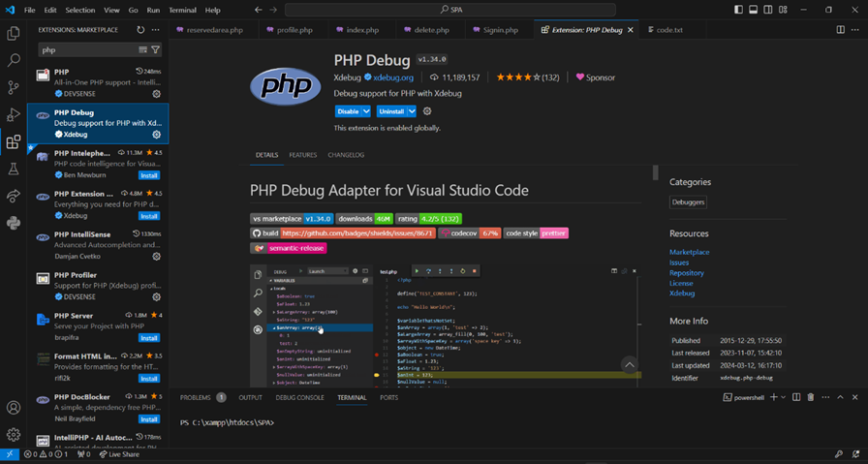Close the Extension: PHP Debug tab
Viewport: 868px width, 464px height.
tap(630, 30)
